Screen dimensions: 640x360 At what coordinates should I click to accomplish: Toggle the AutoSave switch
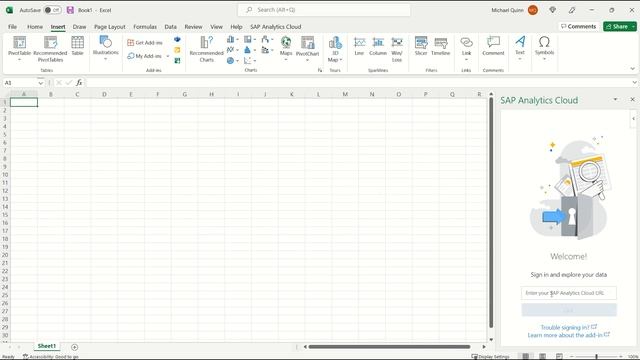point(52,10)
